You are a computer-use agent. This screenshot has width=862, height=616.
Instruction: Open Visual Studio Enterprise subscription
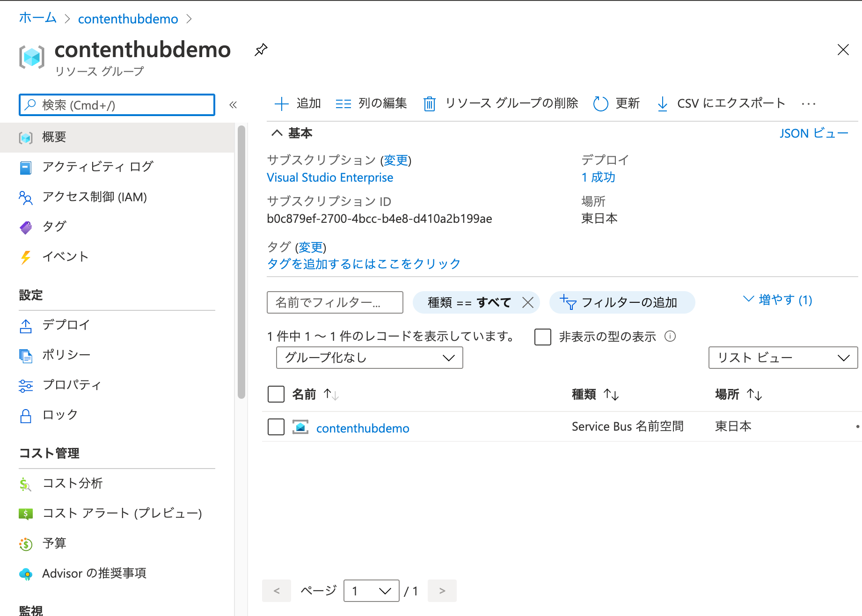(x=330, y=177)
